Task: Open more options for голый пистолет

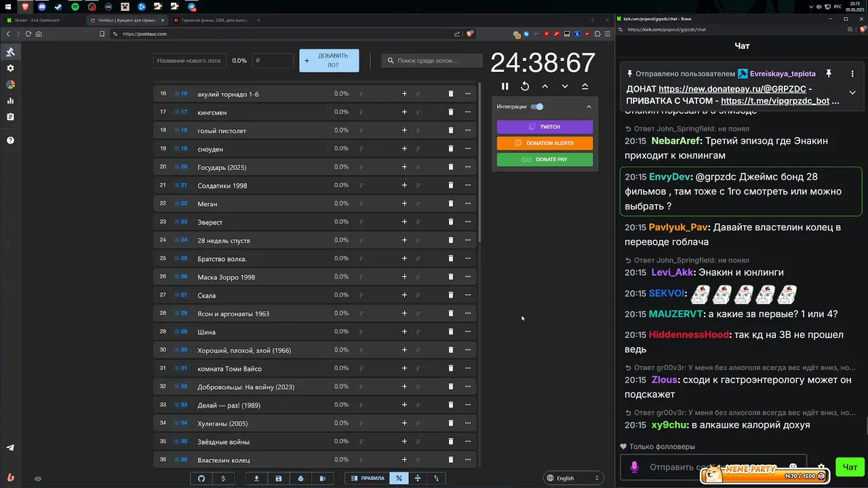Action: [468, 130]
